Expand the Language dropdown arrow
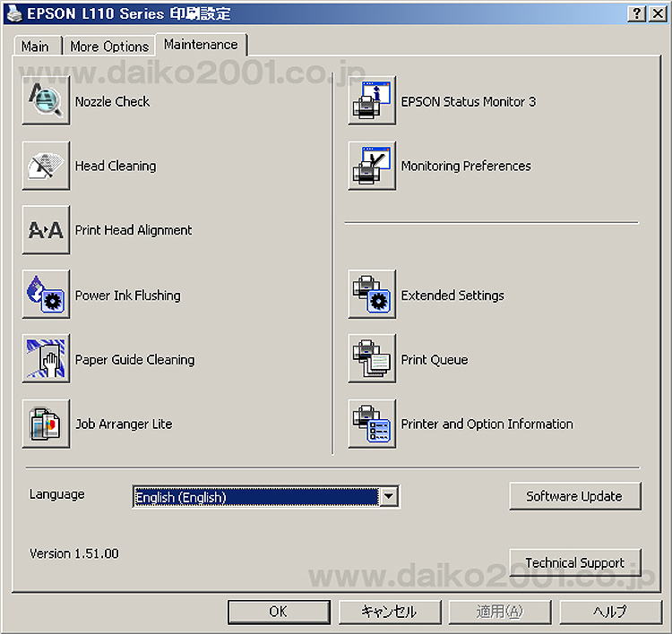 (388, 496)
